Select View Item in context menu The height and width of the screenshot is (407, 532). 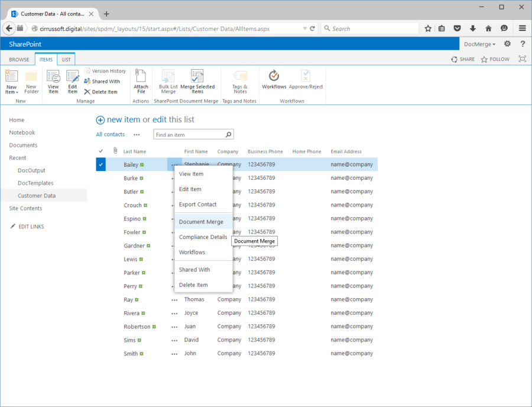click(x=203, y=174)
